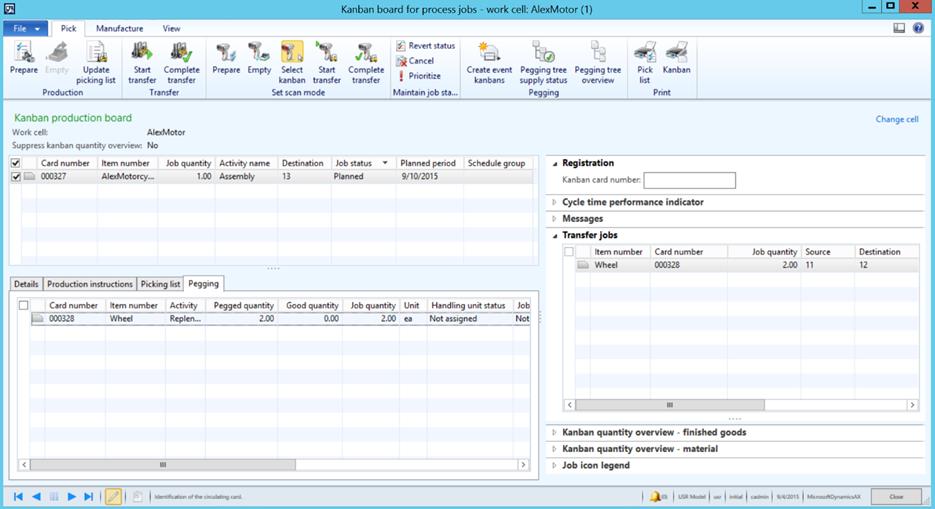
Task: Click the Pegging tab
Action: tap(203, 284)
